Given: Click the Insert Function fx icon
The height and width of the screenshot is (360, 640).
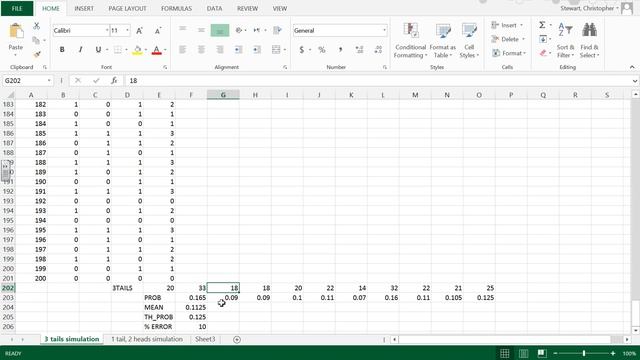Looking at the screenshot, I should [114, 81].
